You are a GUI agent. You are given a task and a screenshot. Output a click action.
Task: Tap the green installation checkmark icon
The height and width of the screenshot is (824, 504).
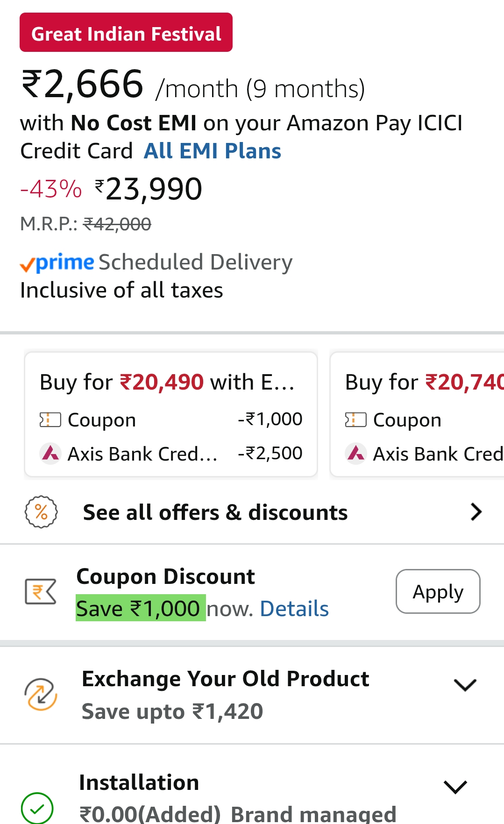(x=37, y=808)
